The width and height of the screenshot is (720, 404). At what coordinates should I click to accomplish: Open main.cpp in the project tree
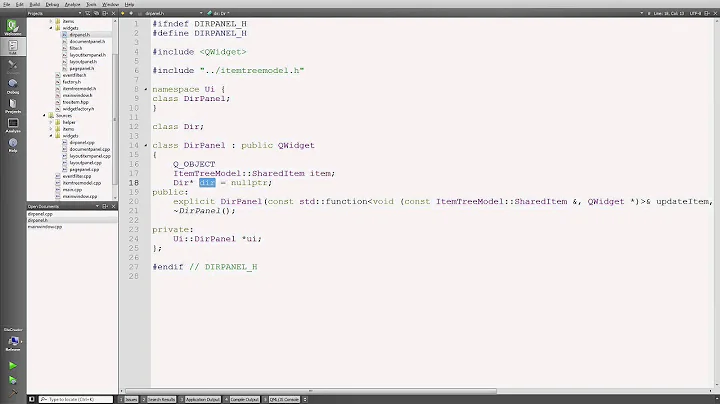pyautogui.click(x=72, y=190)
